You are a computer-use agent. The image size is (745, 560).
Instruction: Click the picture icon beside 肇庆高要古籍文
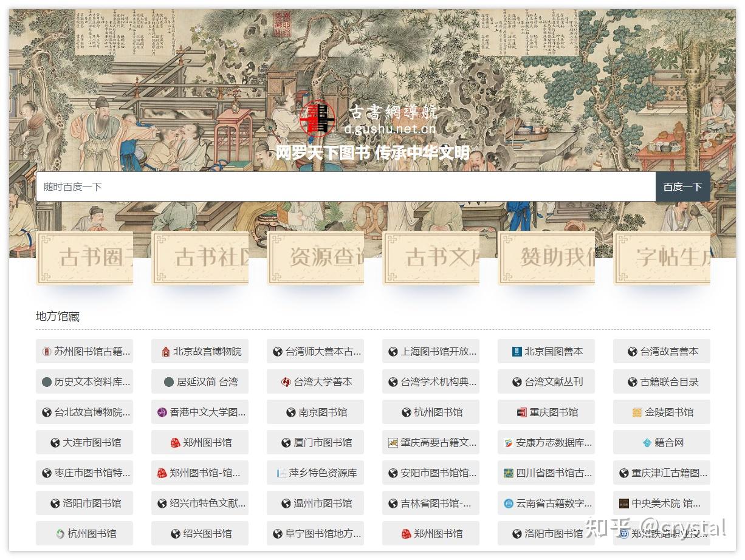tap(393, 443)
